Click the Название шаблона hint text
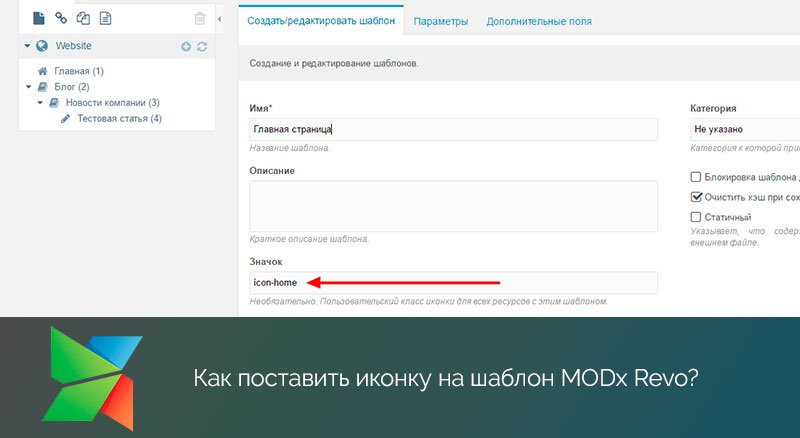This screenshot has height=438, width=800. [x=290, y=148]
